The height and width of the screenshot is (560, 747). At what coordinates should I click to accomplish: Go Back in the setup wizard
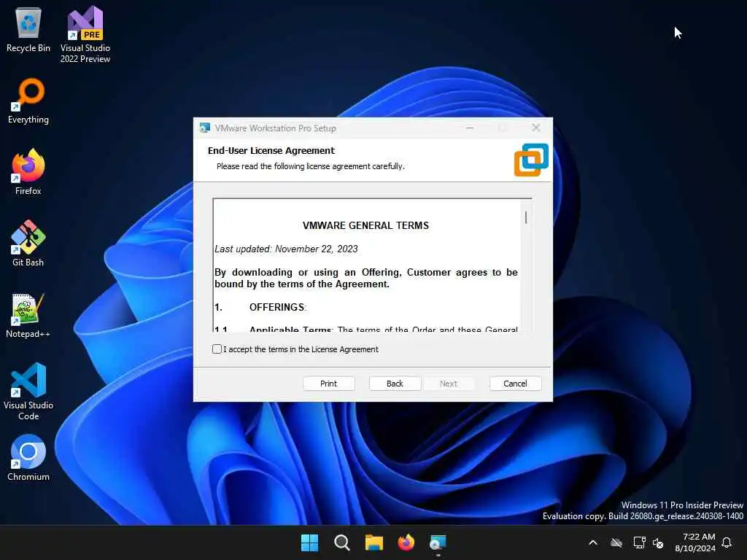pyautogui.click(x=395, y=384)
